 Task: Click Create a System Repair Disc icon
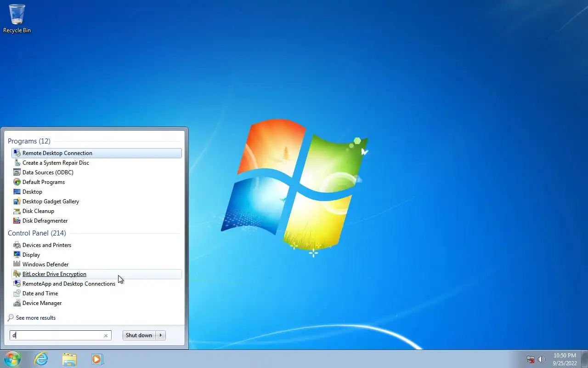pyautogui.click(x=17, y=163)
